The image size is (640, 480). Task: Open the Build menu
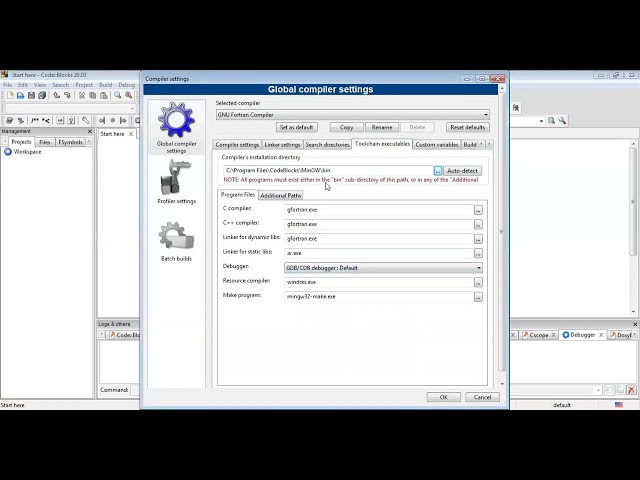point(106,85)
